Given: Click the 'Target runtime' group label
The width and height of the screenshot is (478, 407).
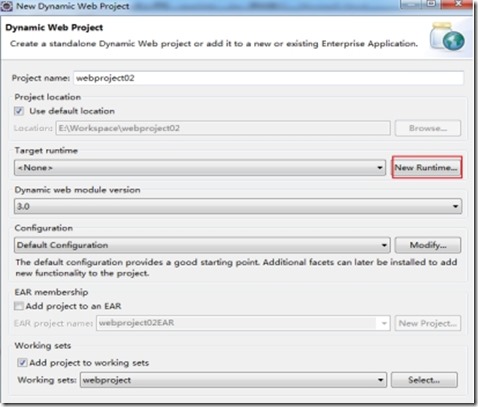Looking at the screenshot, I should (46, 151).
